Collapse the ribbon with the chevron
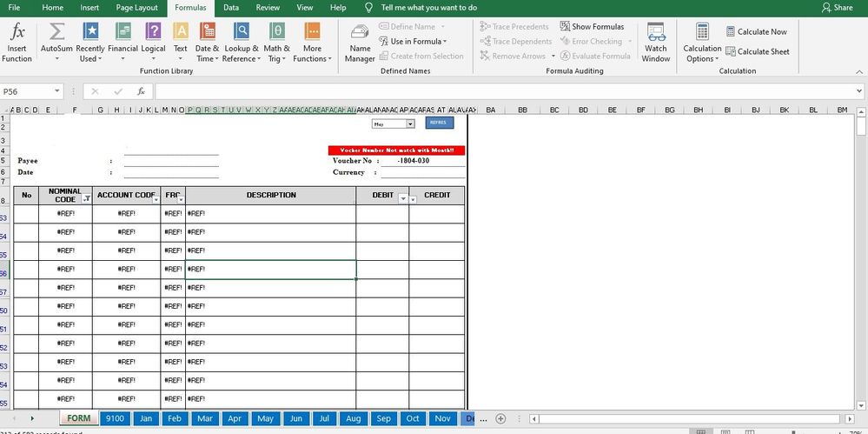The image size is (868, 434). tap(859, 71)
